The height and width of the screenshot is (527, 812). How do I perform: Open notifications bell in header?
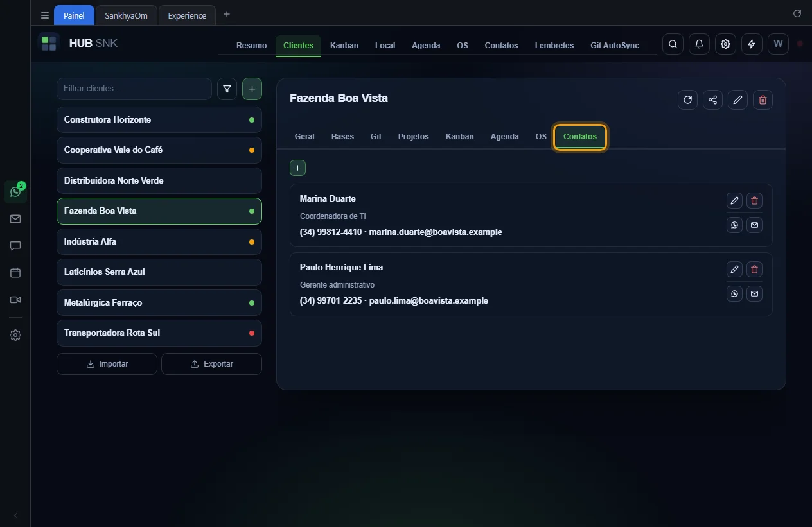pos(699,44)
